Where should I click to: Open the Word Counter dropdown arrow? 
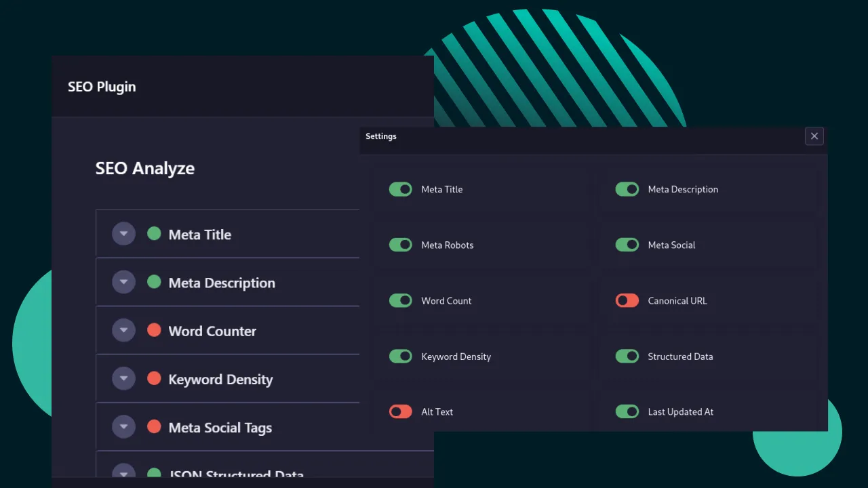(123, 330)
